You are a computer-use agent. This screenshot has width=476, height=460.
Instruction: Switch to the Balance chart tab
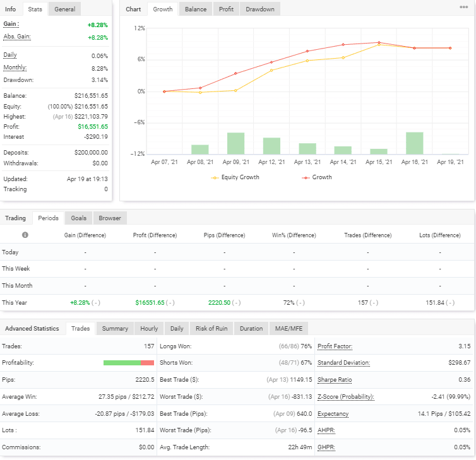pos(195,9)
